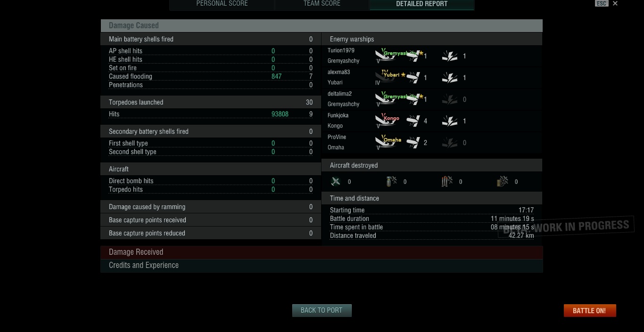Switch to the Personal Score tab

222,4
